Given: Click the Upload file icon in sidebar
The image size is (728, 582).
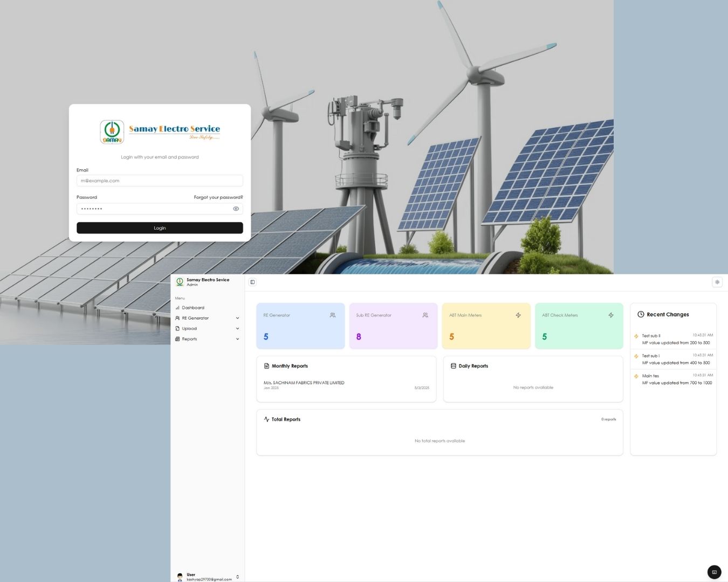Looking at the screenshot, I should click(x=177, y=329).
